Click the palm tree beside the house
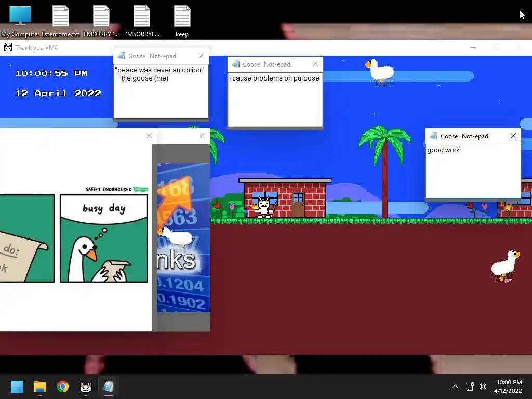 coord(385,171)
